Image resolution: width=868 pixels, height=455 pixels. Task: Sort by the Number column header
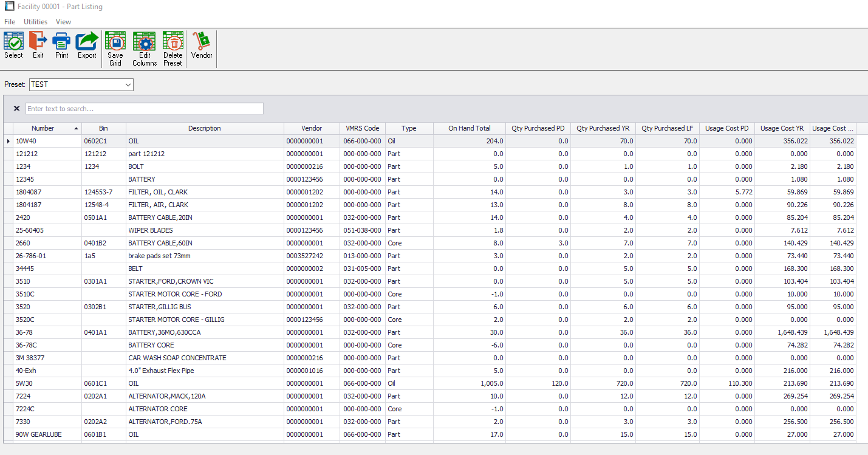pos(43,128)
